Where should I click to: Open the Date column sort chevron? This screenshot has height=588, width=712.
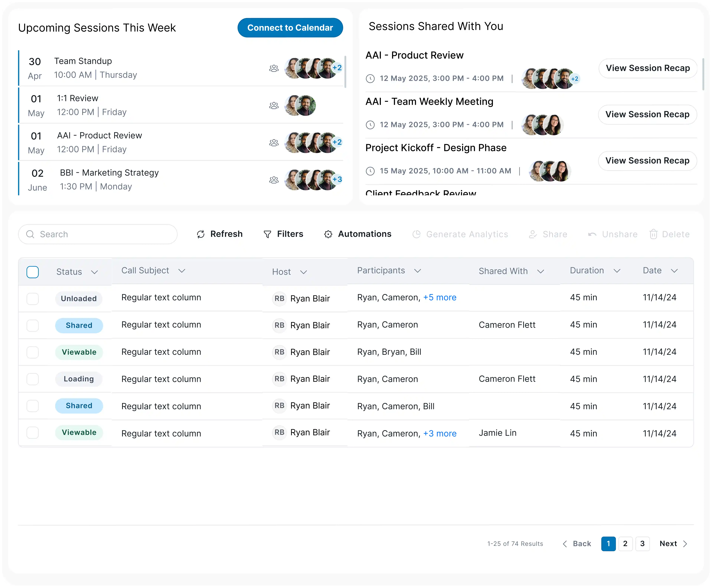pos(675,271)
